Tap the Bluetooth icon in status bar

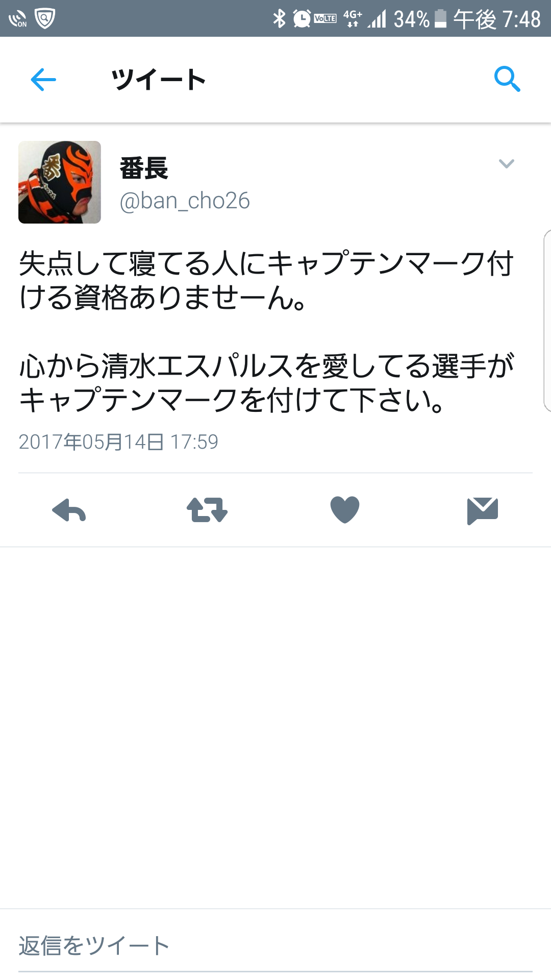(280, 19)
